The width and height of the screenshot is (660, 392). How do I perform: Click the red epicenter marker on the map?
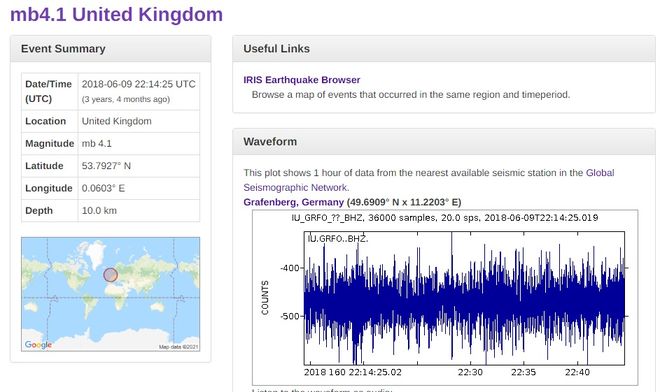pos(110,275)
